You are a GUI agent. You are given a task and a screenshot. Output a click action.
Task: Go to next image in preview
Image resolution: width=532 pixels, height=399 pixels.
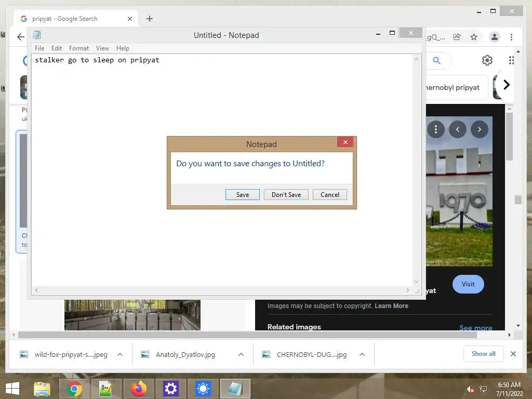point(479,129)
